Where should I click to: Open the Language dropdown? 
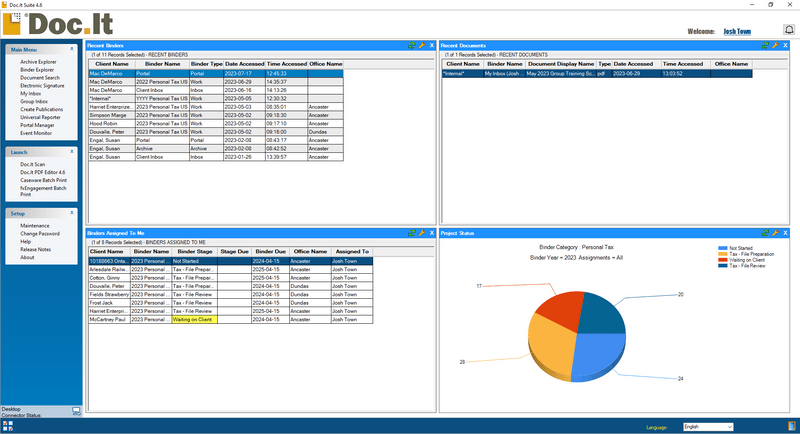(708, 427)
